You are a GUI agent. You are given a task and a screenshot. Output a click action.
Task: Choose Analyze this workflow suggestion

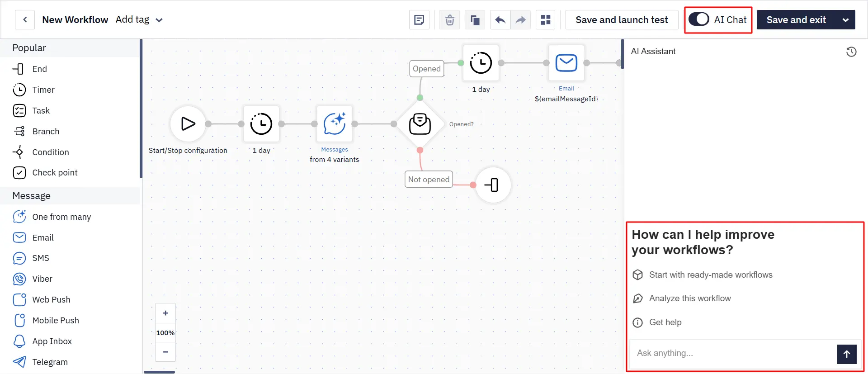pos(682,298)
